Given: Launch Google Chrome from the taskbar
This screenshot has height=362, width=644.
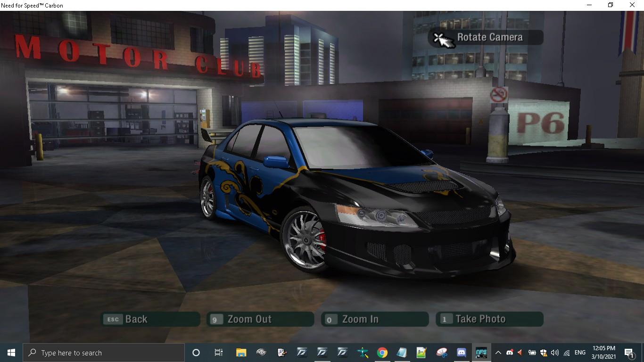Looking at the screenshot, I should pos(382,353).
